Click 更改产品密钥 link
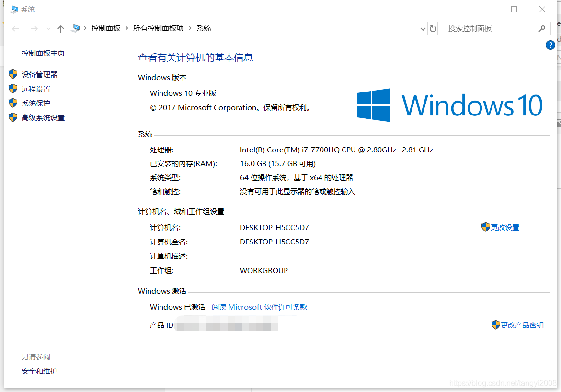 522,325
